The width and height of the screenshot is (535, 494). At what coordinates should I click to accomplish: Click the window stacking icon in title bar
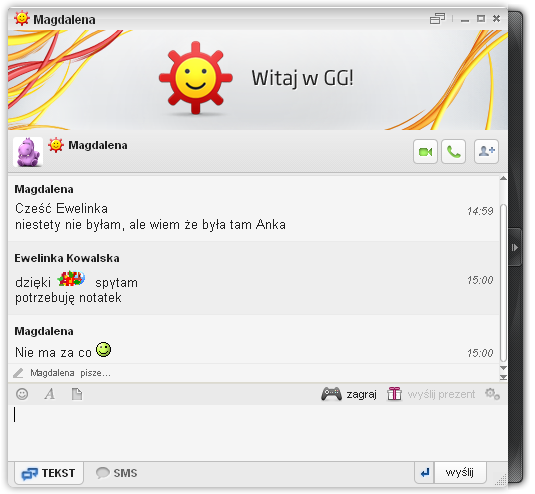437,18
